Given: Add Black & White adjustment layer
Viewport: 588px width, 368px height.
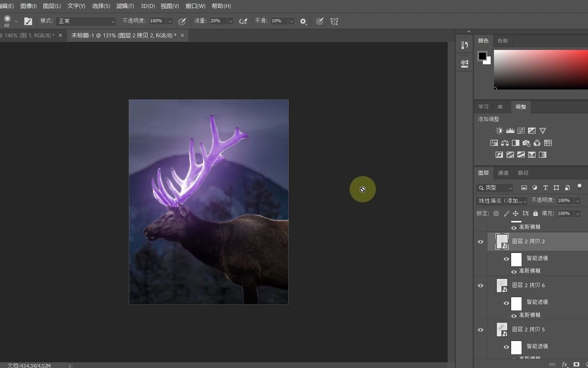Looking at the screenshot, I should point(515,143).
